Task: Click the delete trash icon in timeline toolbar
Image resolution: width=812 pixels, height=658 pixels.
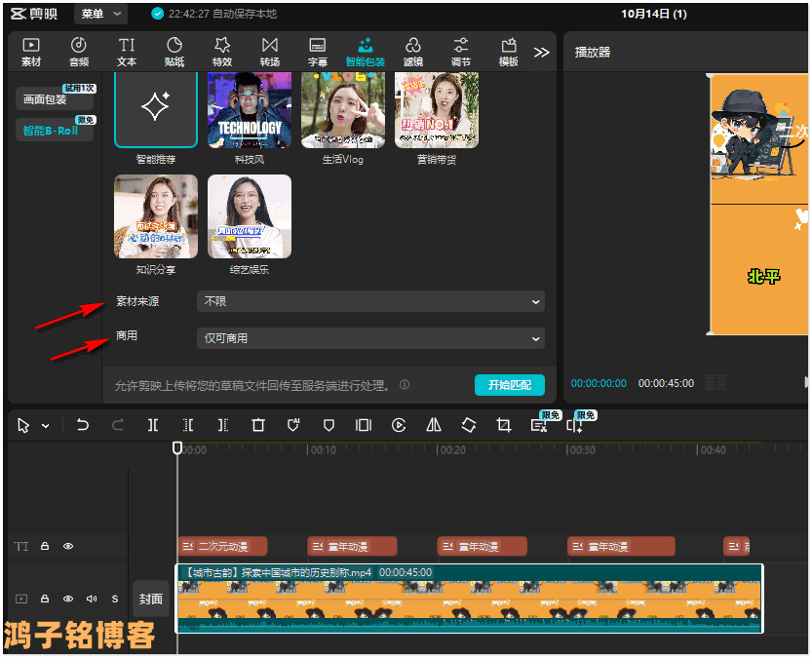Action: [258, 425]
